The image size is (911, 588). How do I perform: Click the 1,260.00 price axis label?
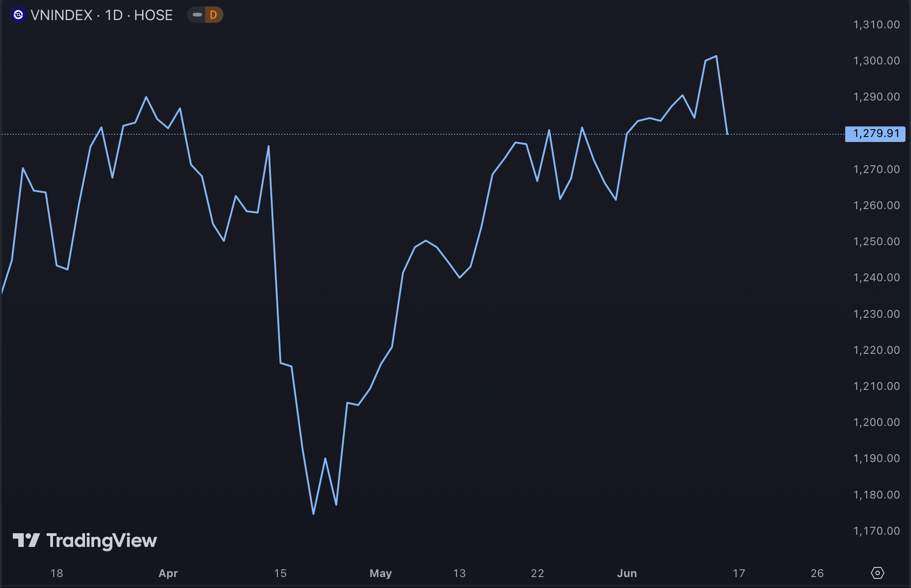tap(876, 205)
